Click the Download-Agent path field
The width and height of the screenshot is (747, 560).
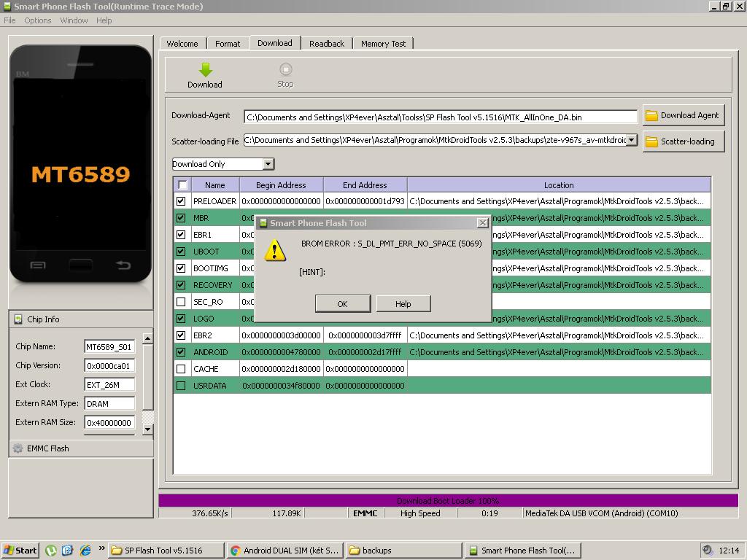tap(441, 117)
